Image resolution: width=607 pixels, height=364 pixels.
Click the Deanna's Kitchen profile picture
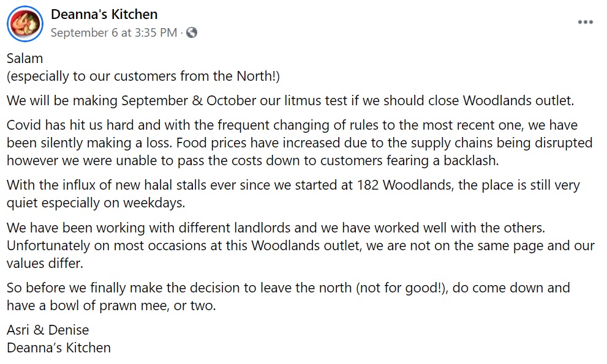coord(25,24)
